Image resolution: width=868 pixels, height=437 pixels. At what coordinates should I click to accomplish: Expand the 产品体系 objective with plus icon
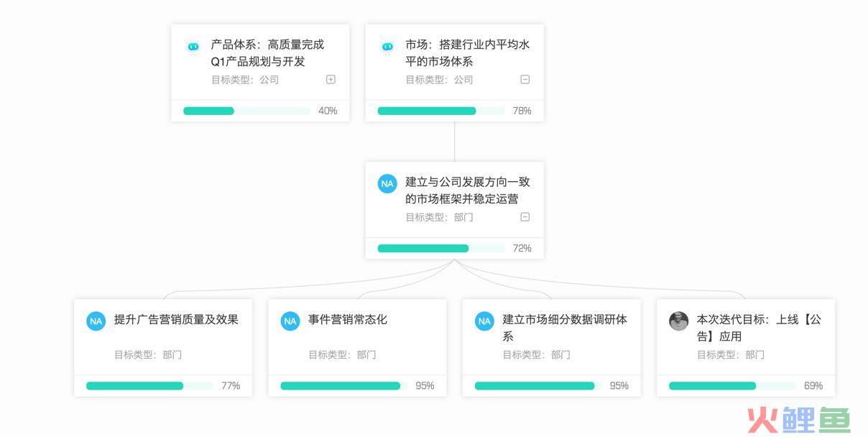coord(331,80)
